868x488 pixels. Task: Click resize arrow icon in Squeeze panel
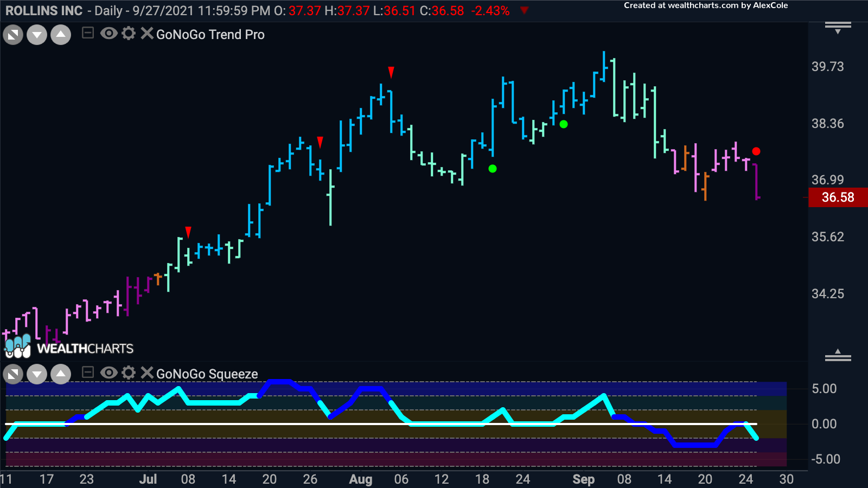point(13,374)
